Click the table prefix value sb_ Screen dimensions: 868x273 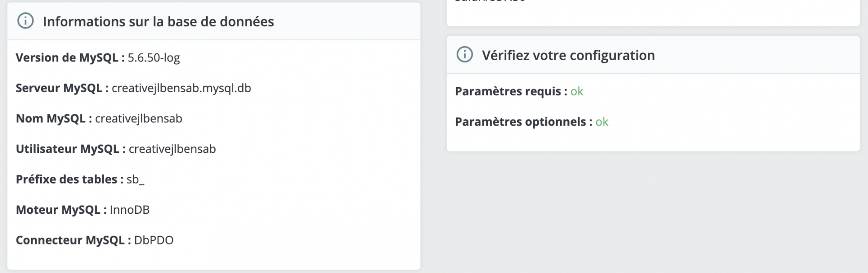pos(135,179)
